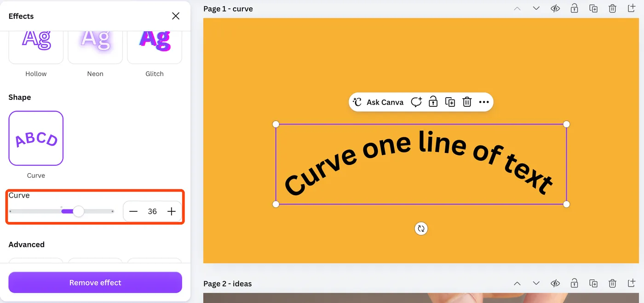
Task: Duplicate Page 2
Action: tap(593, 284)
